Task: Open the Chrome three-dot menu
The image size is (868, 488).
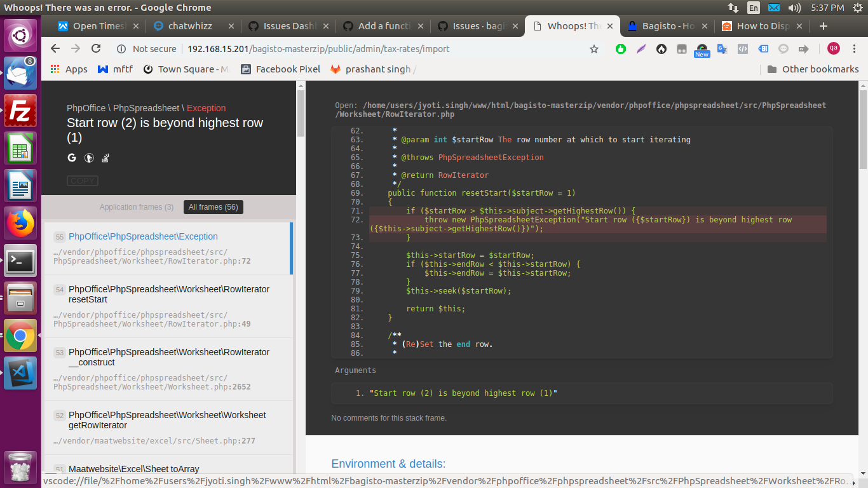Action: (854, 49)
